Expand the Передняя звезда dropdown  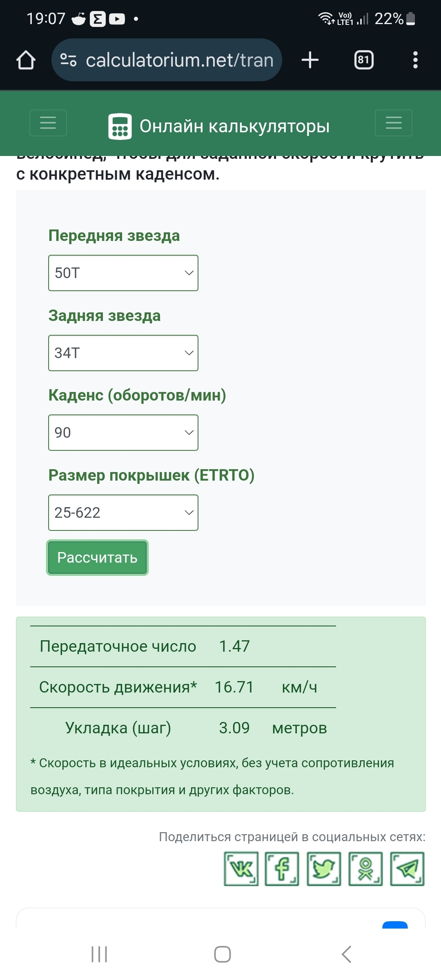coord(123,273)
